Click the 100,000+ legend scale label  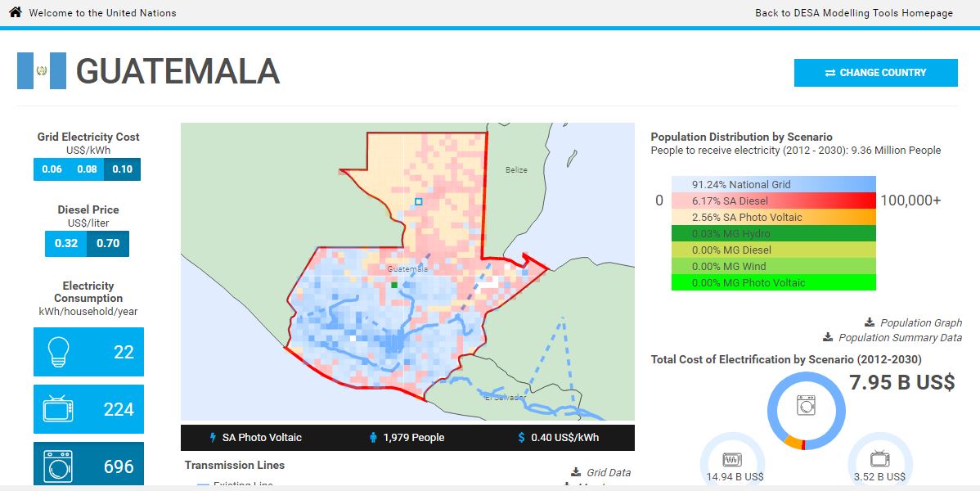[910, 200]
